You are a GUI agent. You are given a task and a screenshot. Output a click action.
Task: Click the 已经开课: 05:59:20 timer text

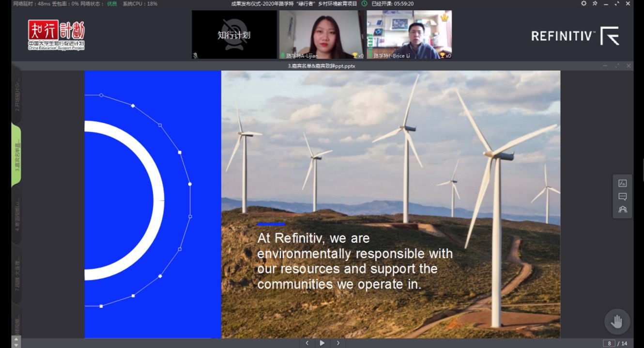click(392, 4)
